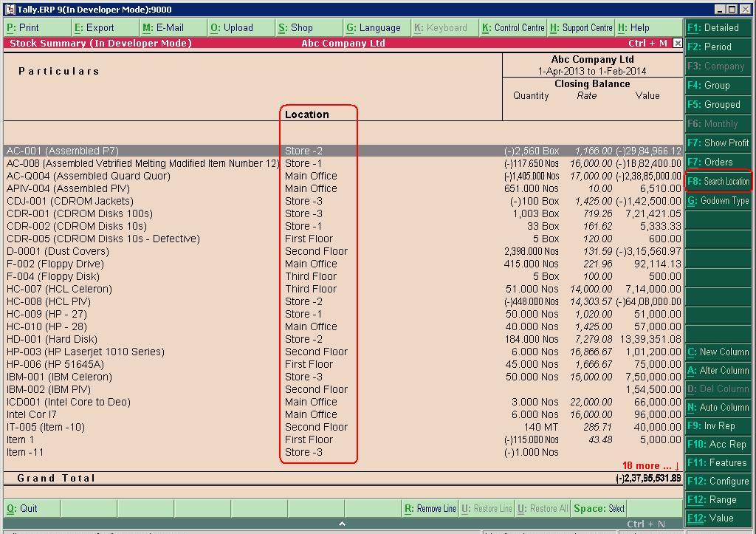Open the Language menu
756x534 pixels.
375,27
